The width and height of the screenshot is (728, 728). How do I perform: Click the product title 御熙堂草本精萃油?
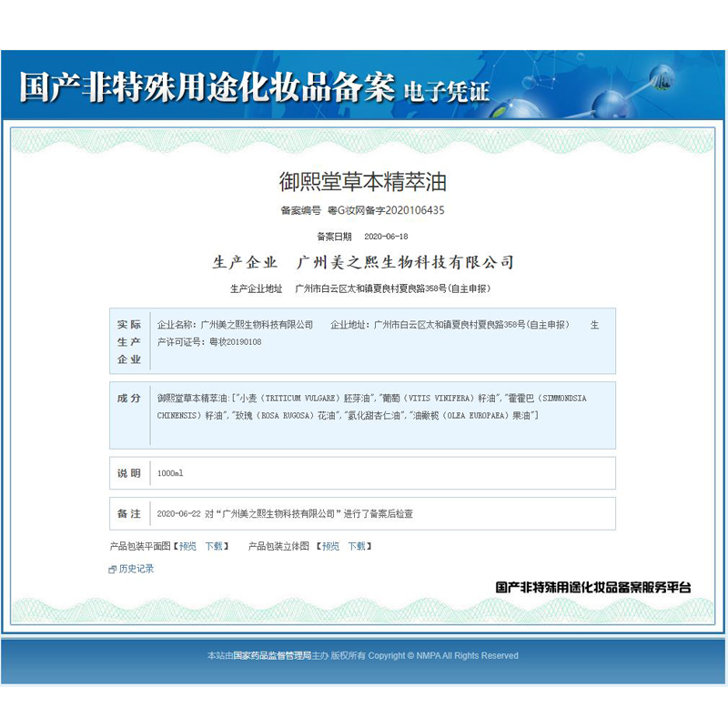click(362, 181)
